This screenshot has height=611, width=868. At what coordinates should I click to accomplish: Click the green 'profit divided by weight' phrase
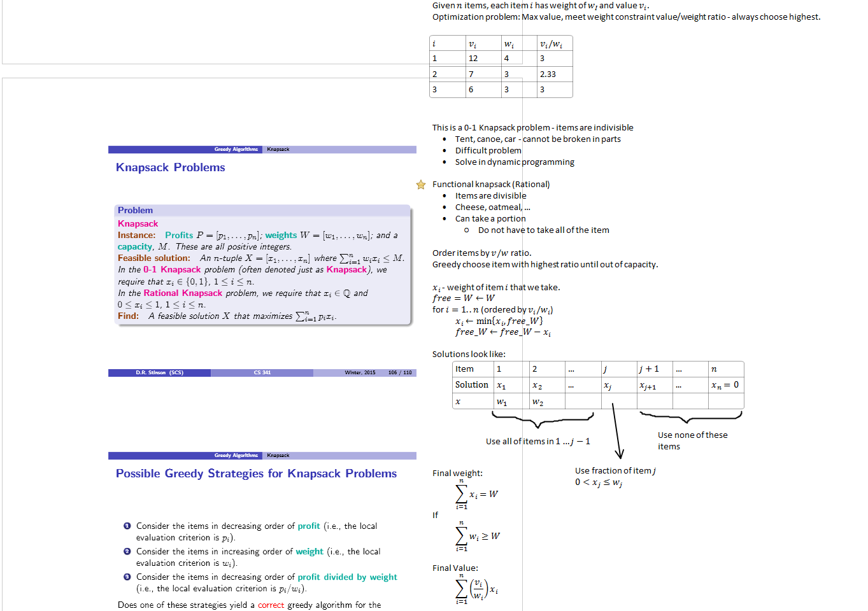347,577
